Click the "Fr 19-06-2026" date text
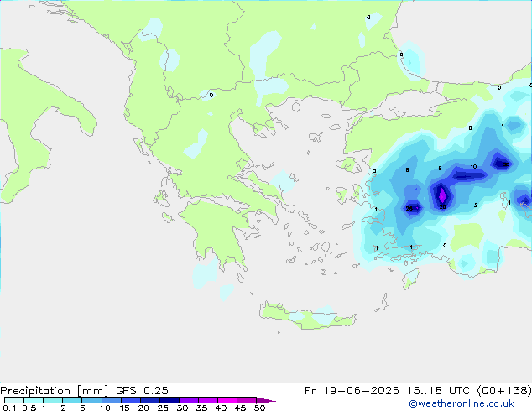The image size is (532, 411). (x=352, y=391)
